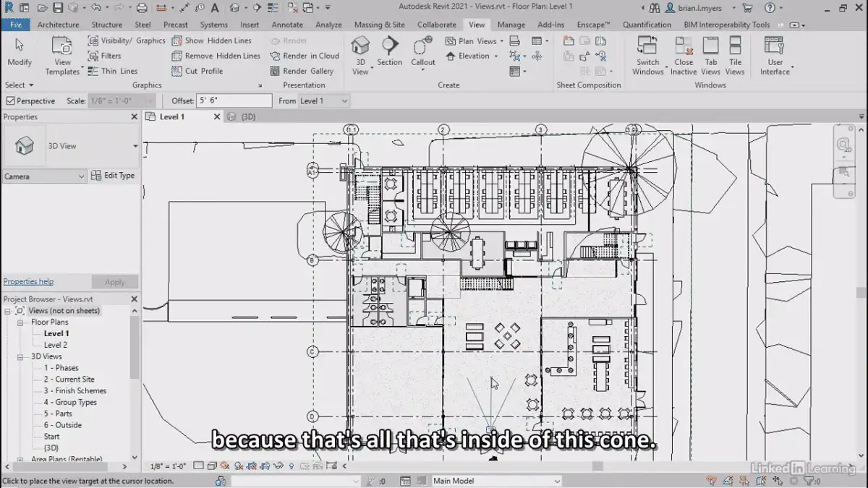Open Visibility/Graphics settings
Viewport: 868px width, 488px height.
coord(127,40)
